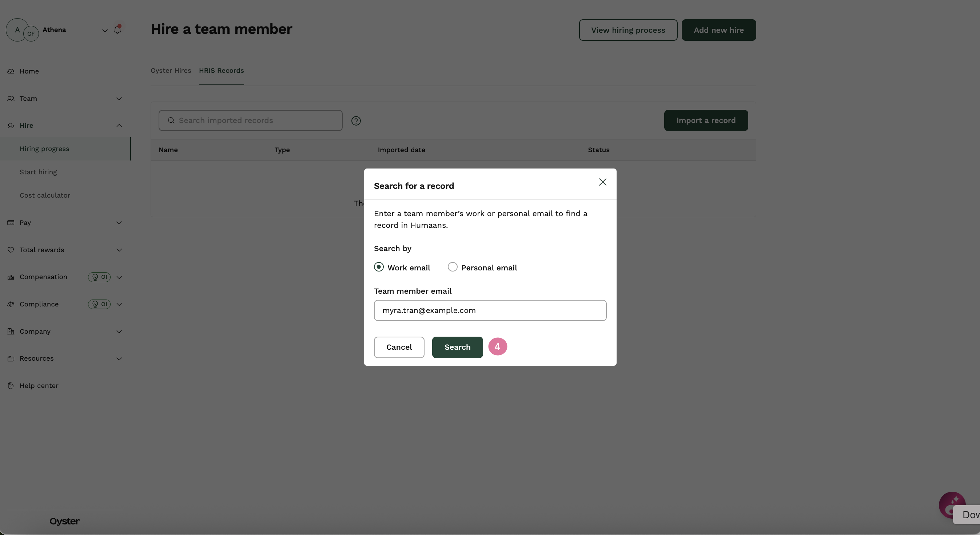Click the Pay card icon
Screen dimensions: 980x535
tap(11, 223)
